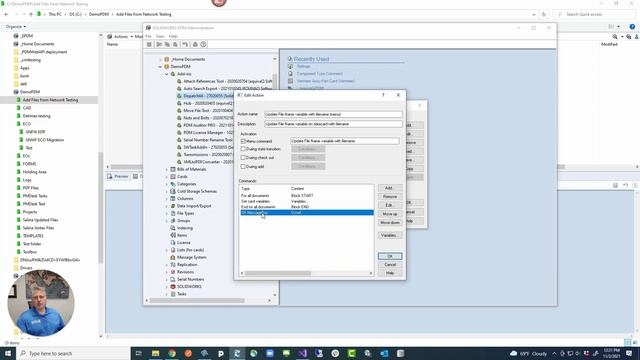
Task: Click into the Description field
Action: [x=333, y=124]
